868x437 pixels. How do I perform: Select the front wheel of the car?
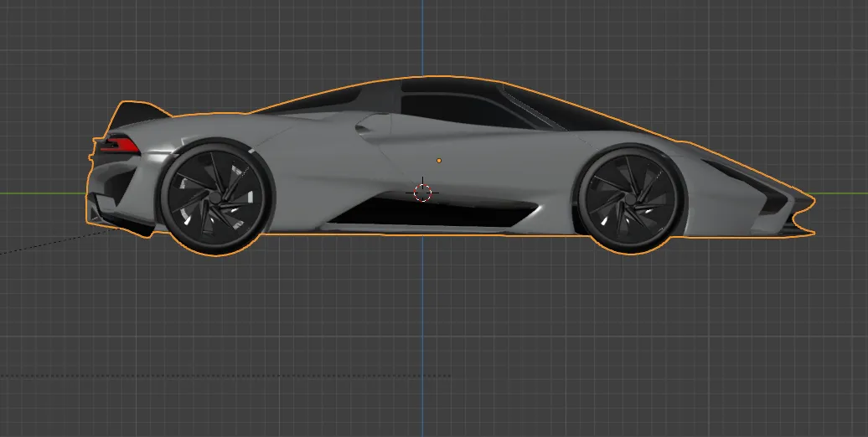tap(631, 199)
